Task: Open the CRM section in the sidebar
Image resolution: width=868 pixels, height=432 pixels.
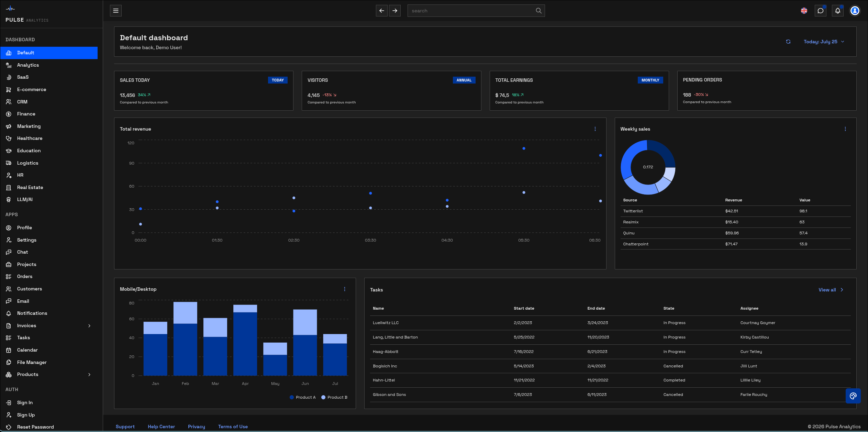Action: pyautogui.click(x=22, y=102)
